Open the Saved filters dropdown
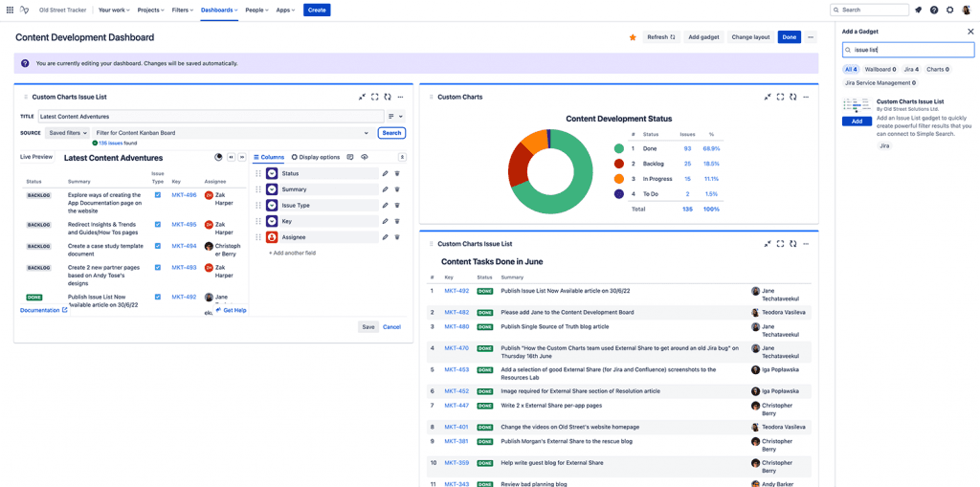Viewport: 980px width, 487px height. pyautogui.click(x=69, y=133)
